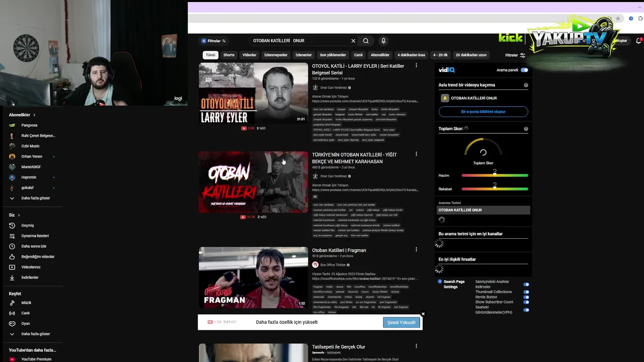Open the Ozbi Music subscription channel
Image resolution: width=644 pixels, height=362 pixels.
click(30, 146)
